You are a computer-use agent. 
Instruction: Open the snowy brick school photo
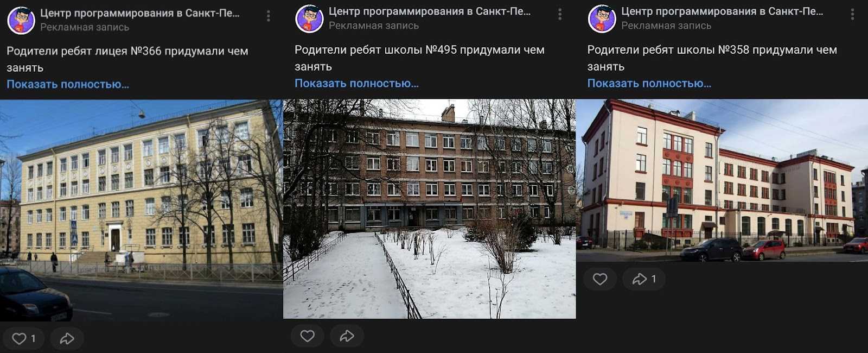(x=429, y=209)
